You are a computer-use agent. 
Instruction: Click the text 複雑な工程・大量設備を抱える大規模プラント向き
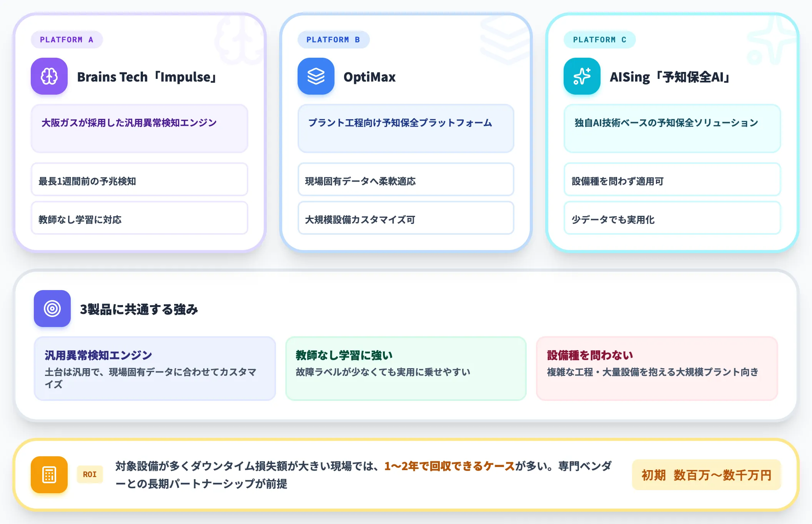pyautogui.click(x=653, y=372)
